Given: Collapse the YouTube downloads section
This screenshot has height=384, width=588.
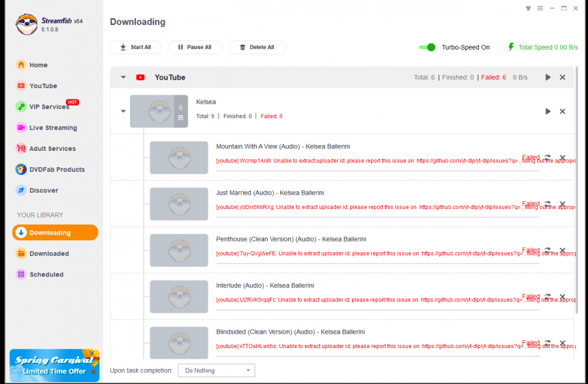Looking at the screenshot, I should click(x=123, y=77).
